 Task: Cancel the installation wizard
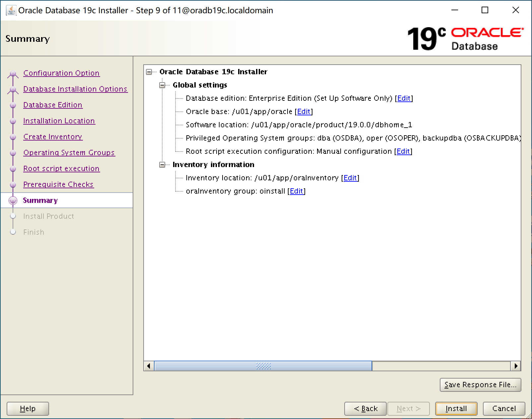tap(504, 409)
